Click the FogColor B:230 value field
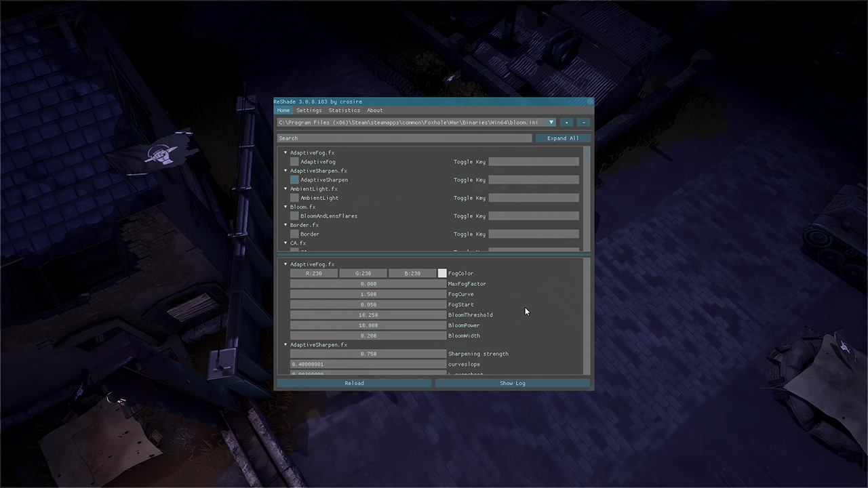Image resolution: width=868 pixels, height=488 pixels. click(x=412, y=274)
